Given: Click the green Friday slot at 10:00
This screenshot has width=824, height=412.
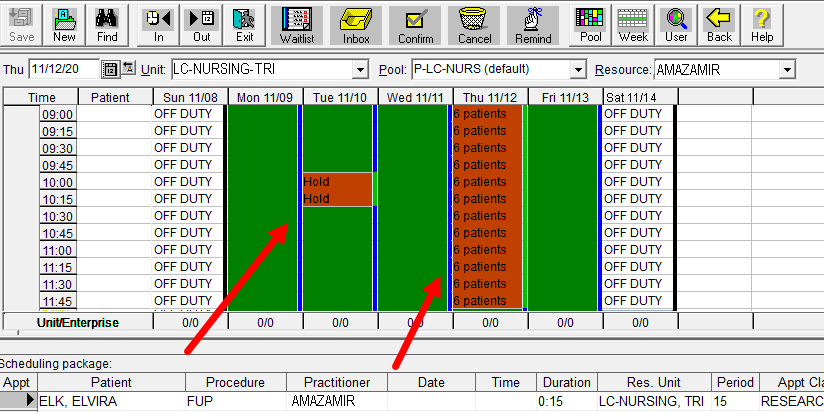Looking at the screenshot, I should [x=563, y=181].
